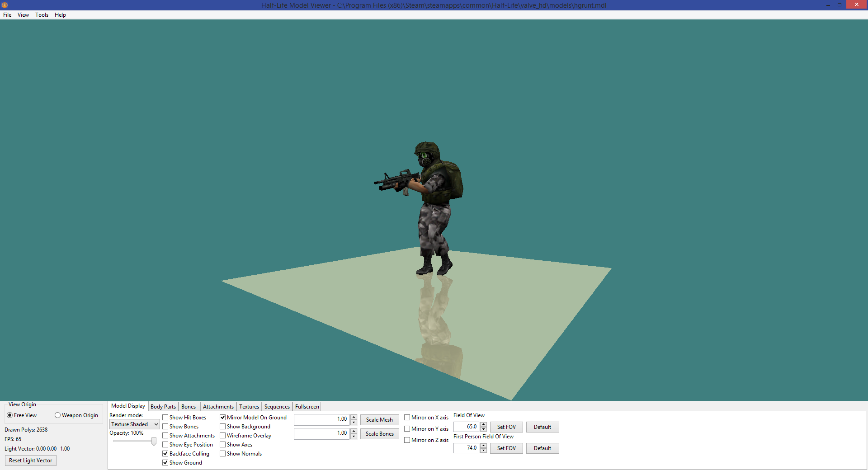
Task: Select the Model Display tab
Action: tap(128, 406)
